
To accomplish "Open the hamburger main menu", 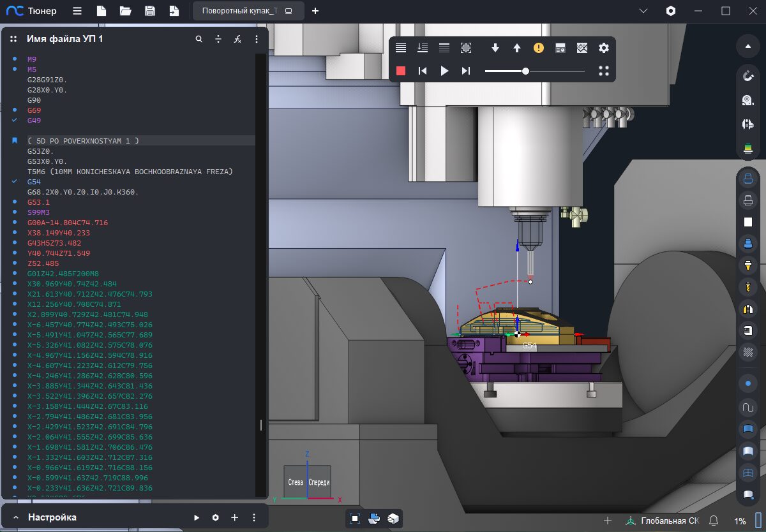I will (77, 11).
